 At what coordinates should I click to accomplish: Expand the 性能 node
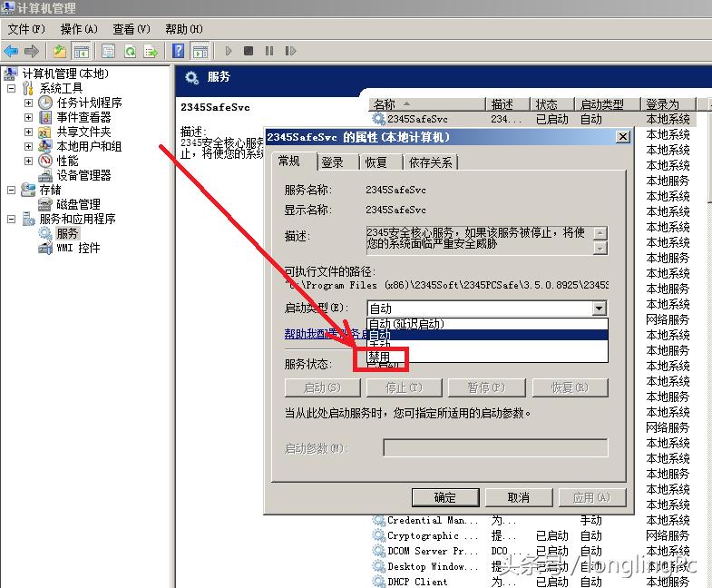(x=28, y=161)
